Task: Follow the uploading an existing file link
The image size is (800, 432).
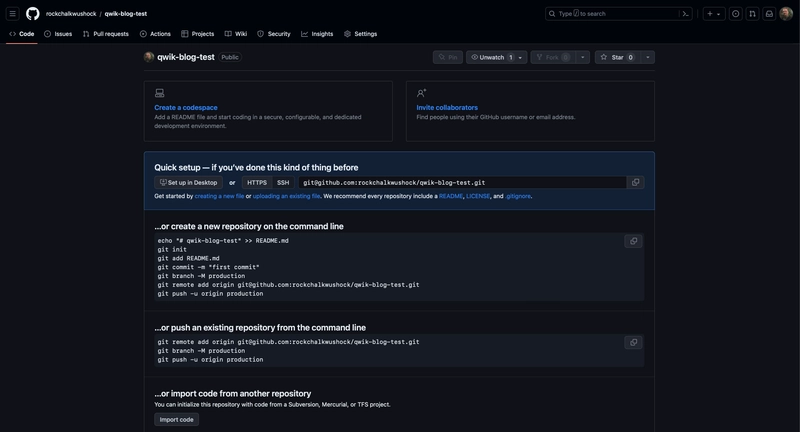Action: (287, 196)
